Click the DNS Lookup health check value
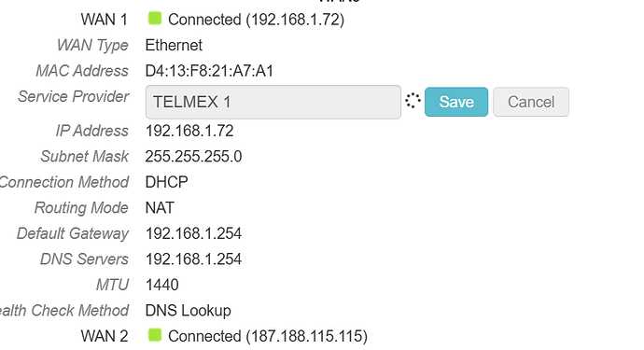 [x=189, y=311]
